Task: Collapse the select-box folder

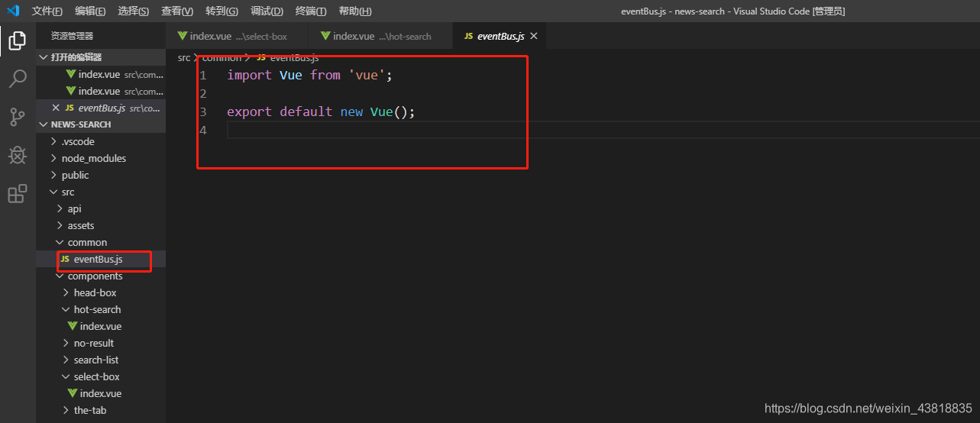Action: tap(101, 376)
